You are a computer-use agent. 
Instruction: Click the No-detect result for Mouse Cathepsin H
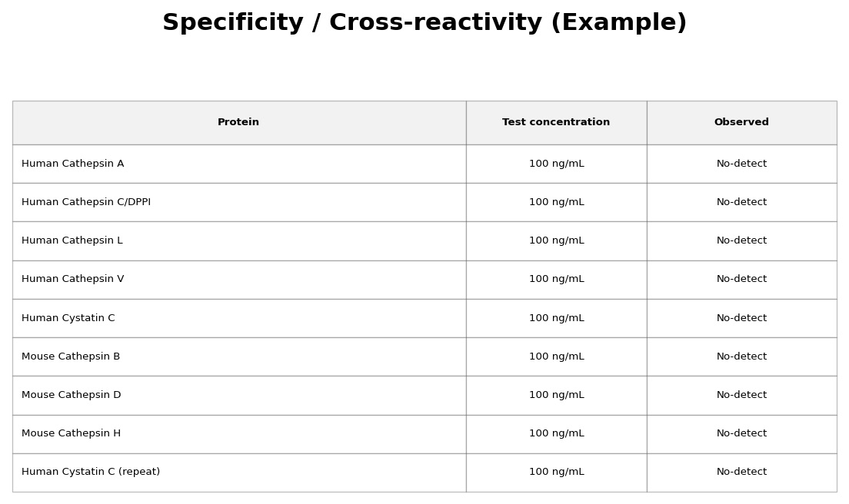tap(741, 433)
